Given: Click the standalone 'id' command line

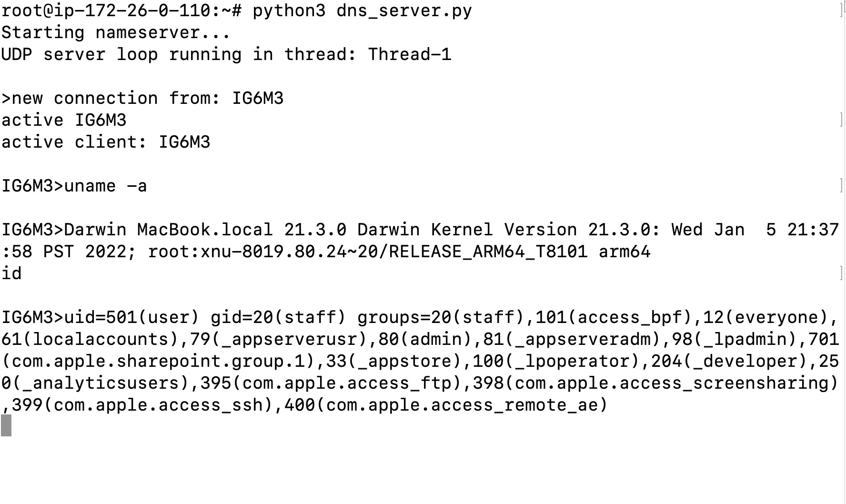Looking at the screenshot, I should (x=11, y=273).
